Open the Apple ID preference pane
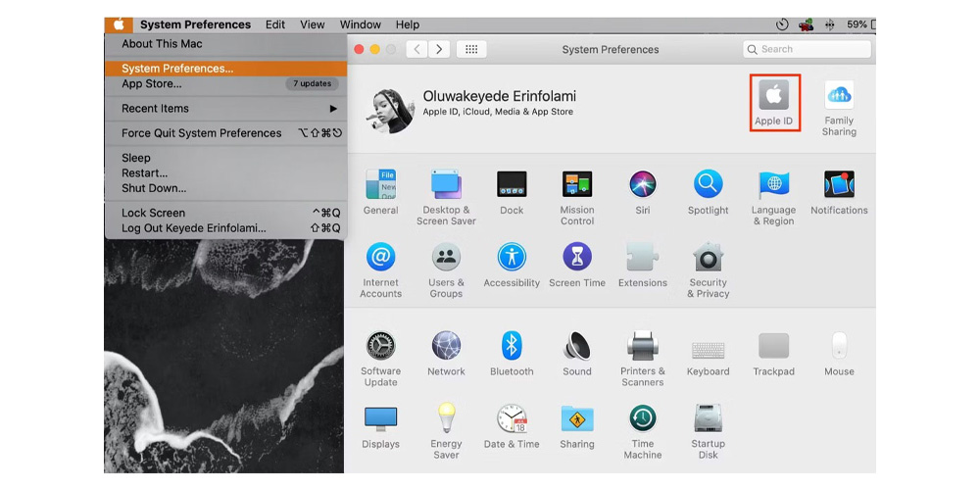 point(774,103)
